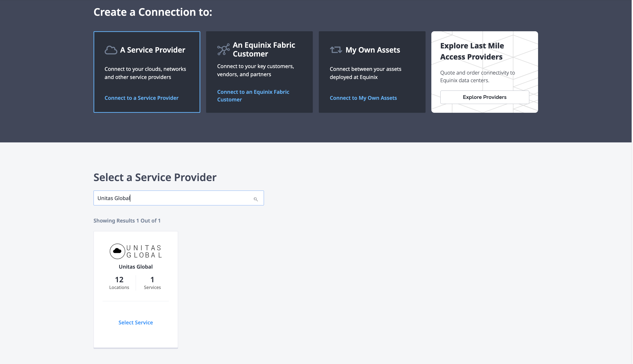Screen dimensions: 633x364
Task: Click the Create a Connection to heading
Action: (153, 12)
